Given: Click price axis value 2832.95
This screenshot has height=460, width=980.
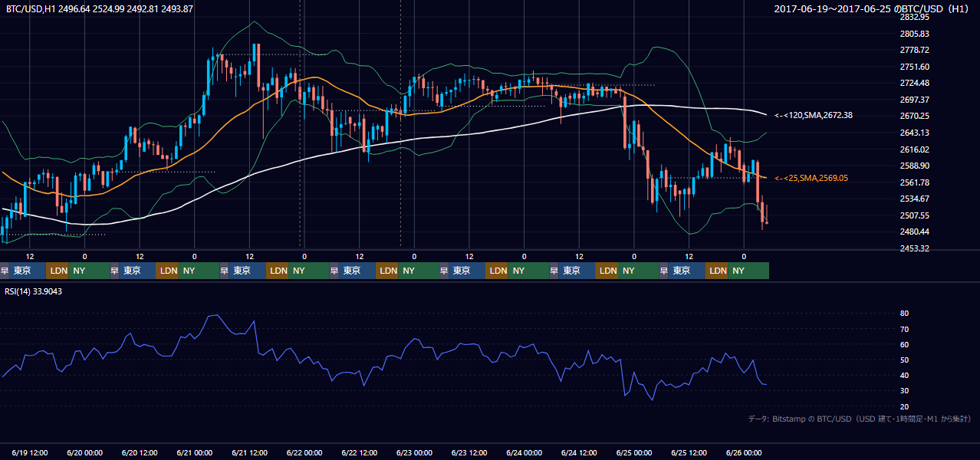Looking at the screenshot, I should click(914, 17).
